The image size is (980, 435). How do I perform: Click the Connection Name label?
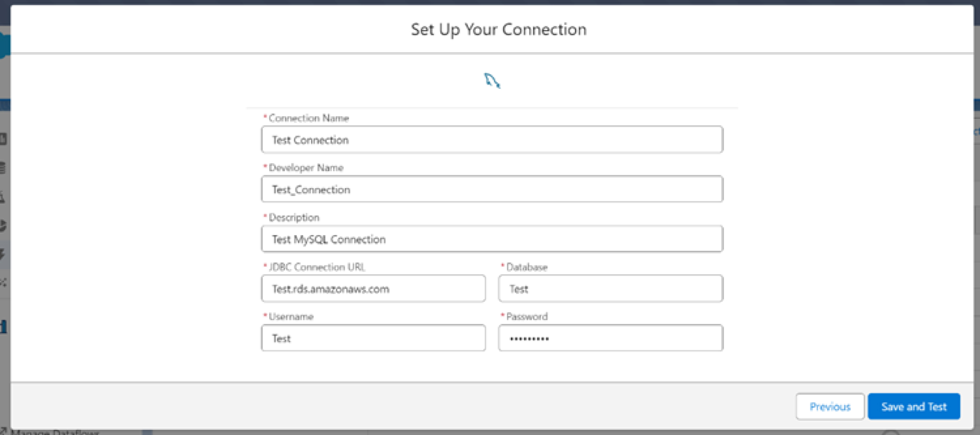point(308,118)
